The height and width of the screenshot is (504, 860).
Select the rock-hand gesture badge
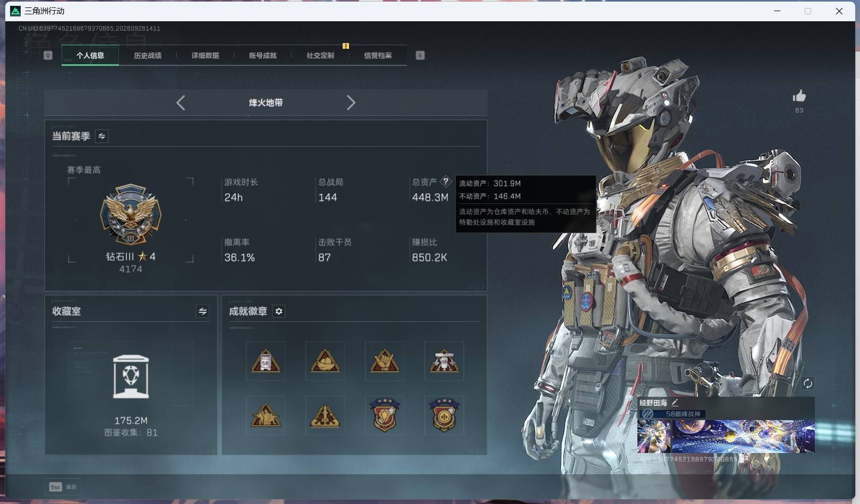[385, 361]
